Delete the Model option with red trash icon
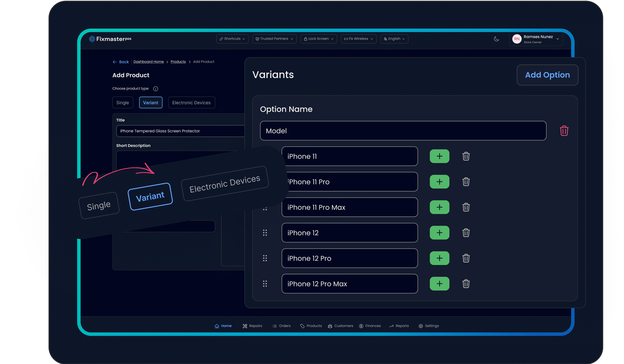Viewport: 624px width, 364px height. (x=564, y=131)
